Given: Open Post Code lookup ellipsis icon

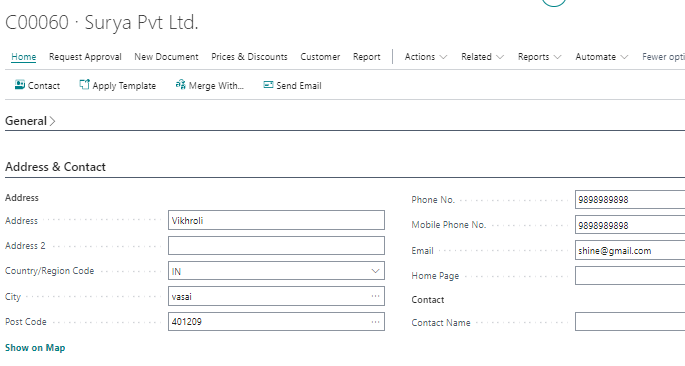Looking at the screenshot, I should click(x=375, y=322).
